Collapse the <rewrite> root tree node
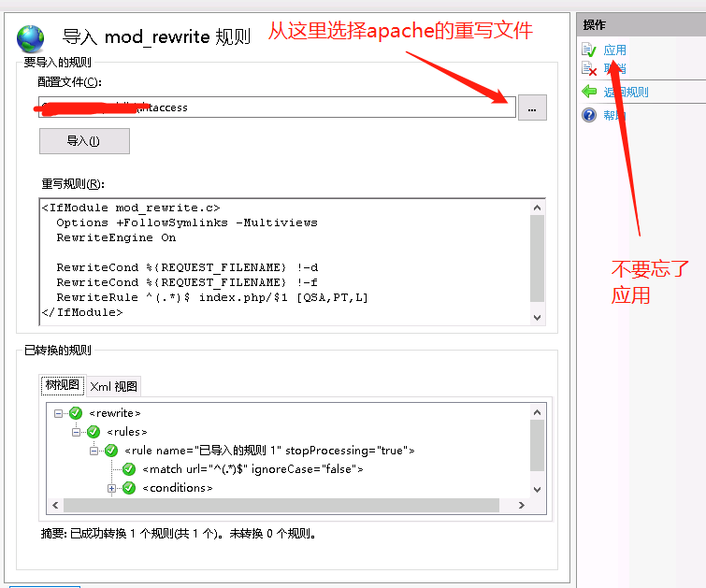 click(x=58, y=413)
